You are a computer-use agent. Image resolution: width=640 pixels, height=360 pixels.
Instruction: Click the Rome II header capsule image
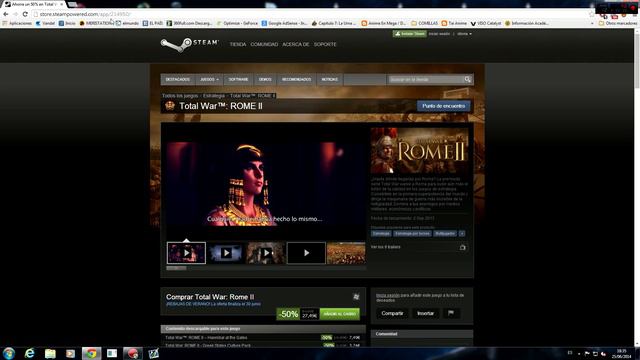tap(420, 151)
